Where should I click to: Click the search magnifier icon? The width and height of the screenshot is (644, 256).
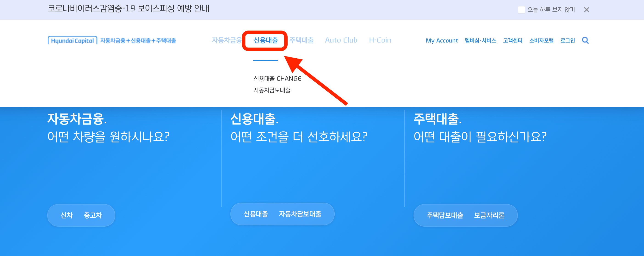click(x=585, y=40)
